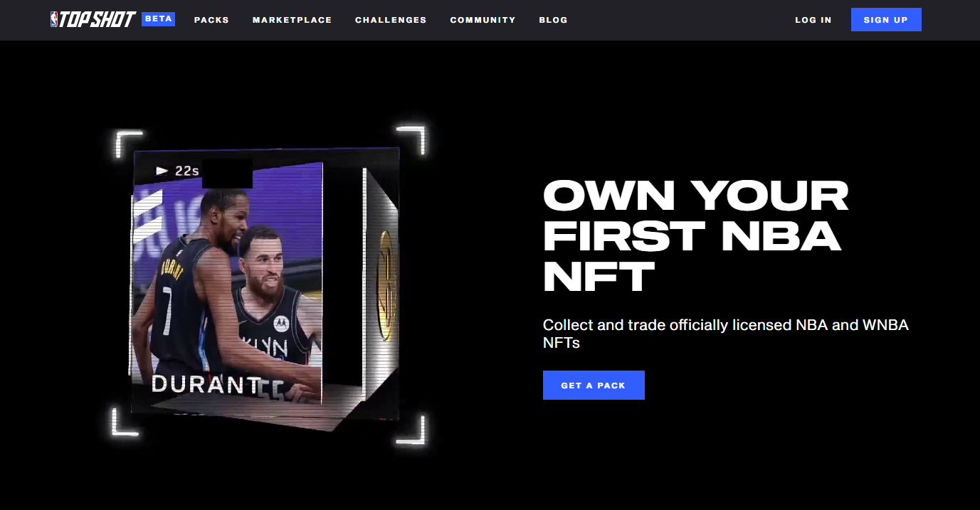Open the Challenges section

coord(391,20)
